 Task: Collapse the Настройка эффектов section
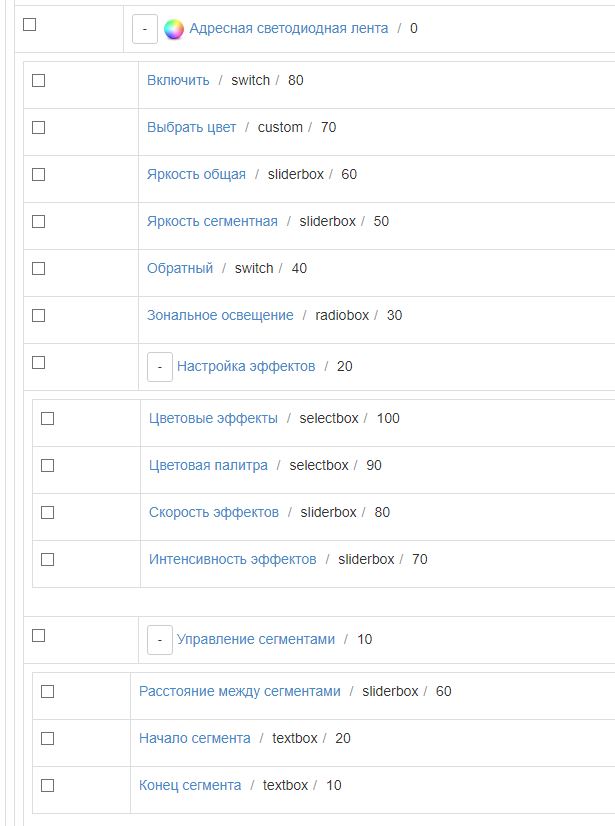[160, 367]
